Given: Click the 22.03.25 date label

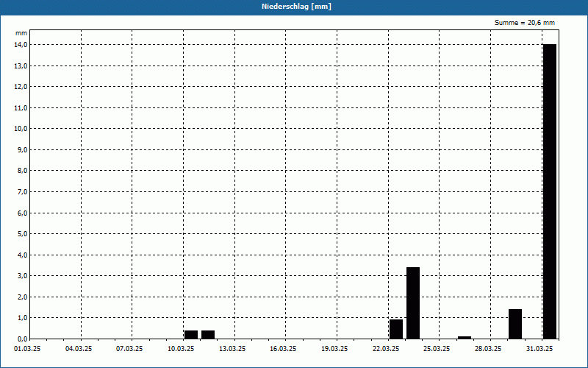Looking at the screenshot, I should click(x=386, y=349).
